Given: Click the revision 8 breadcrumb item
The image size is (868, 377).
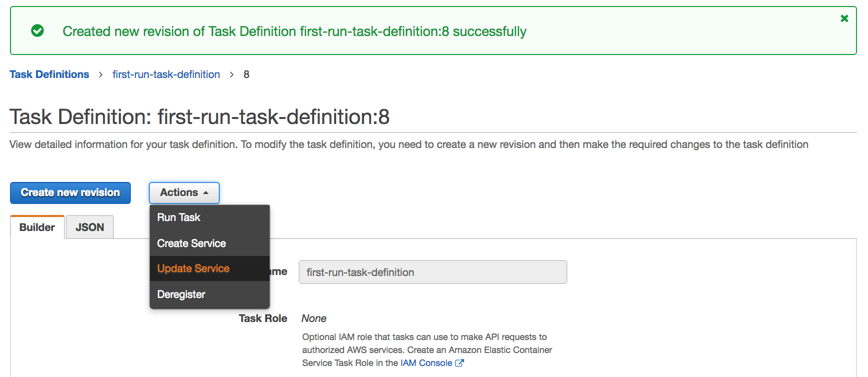Looking at the screenshot, I should (x=246, y=74).
